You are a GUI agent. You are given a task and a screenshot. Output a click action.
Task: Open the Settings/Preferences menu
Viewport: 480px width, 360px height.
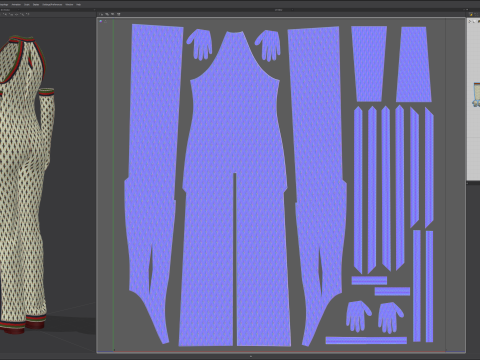pyautogui.click(x=52, y=5)
